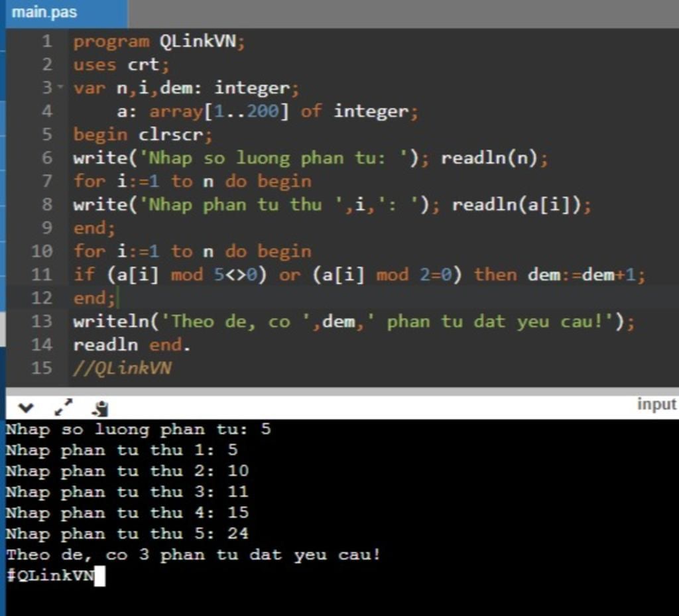Click the console line 'Nhap phan tu thu 5: 24'

click(127, 533)
